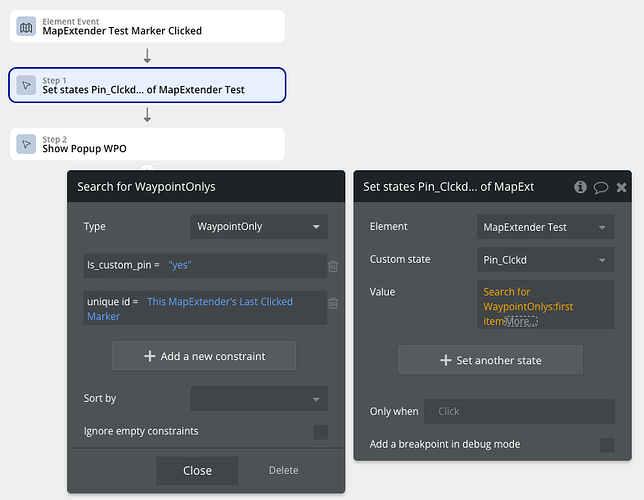This screenshot has width=644, height=500.
Task: Close the Set states panel with X icon
Action: 621,187
